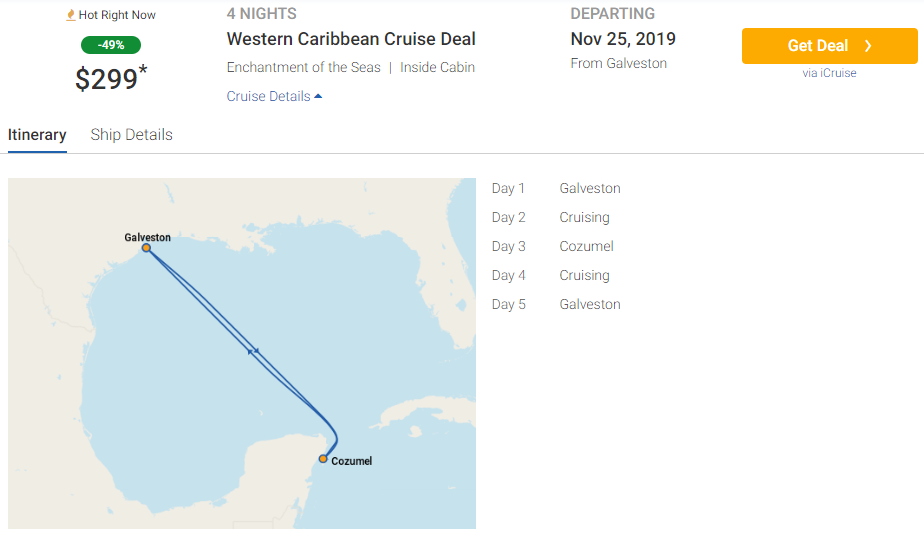Open the Western Caribbean Cruise Deal title
Screen dimensions: 924x537
tap(351, 39)
